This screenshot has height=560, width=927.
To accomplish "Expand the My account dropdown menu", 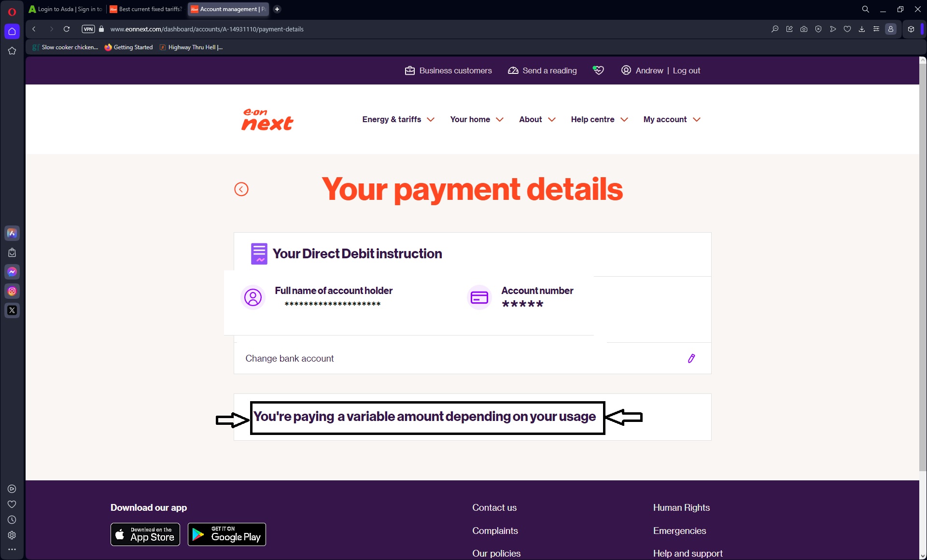I will tap(672, 119).
